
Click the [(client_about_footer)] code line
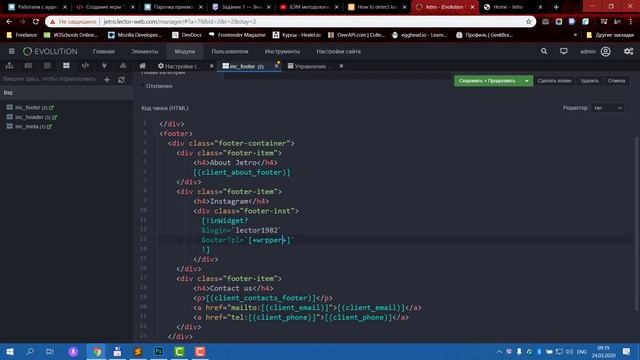242,172
